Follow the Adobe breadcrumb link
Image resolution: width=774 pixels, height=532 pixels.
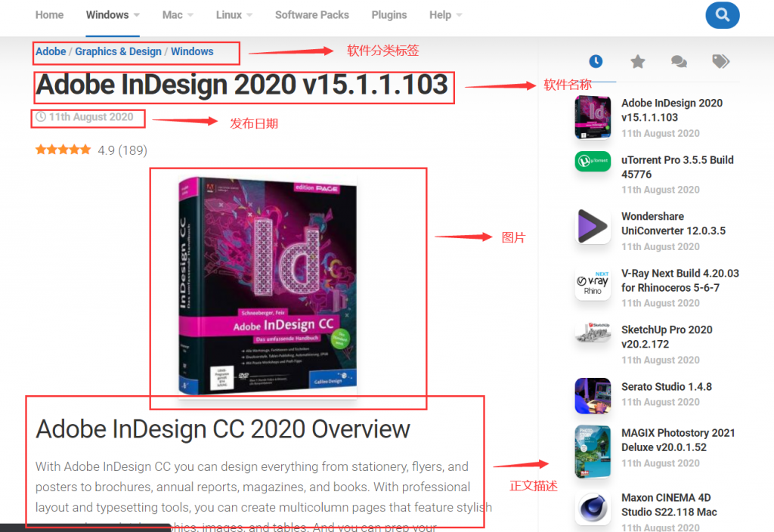click(51, 51)
